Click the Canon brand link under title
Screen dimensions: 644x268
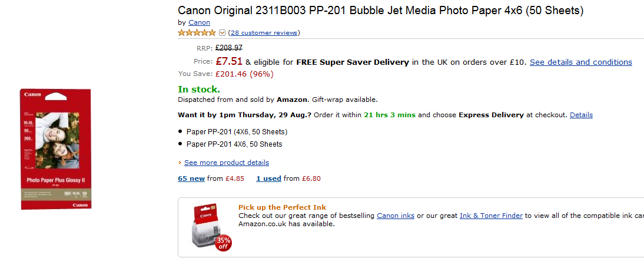[x=199, y=22]
